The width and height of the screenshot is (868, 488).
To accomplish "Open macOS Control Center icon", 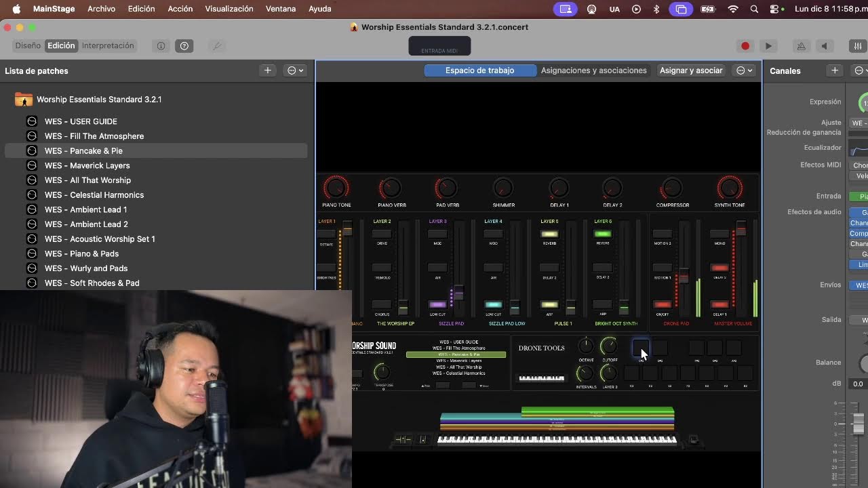I will (x=774, y=9).
